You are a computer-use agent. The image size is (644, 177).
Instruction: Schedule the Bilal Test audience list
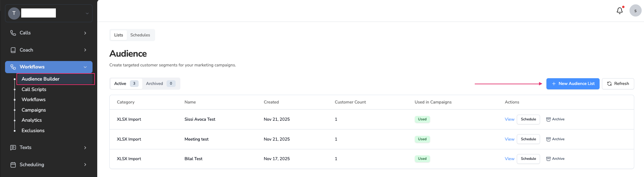pyautogui.click(x=528, y=159)
